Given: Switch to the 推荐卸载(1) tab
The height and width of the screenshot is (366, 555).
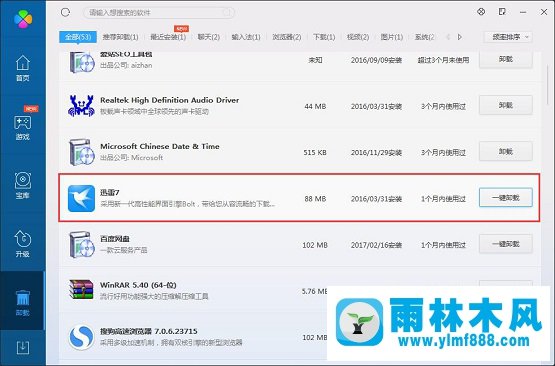Looking at the screenshot, I should (120, 37).
